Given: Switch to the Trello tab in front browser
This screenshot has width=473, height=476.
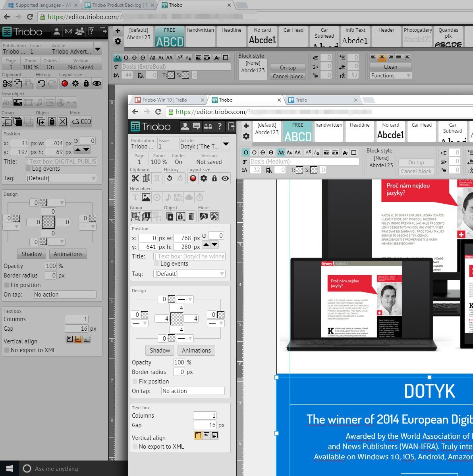Looking at the screenshot, I should pyautogui.click(x=323, y=100).
